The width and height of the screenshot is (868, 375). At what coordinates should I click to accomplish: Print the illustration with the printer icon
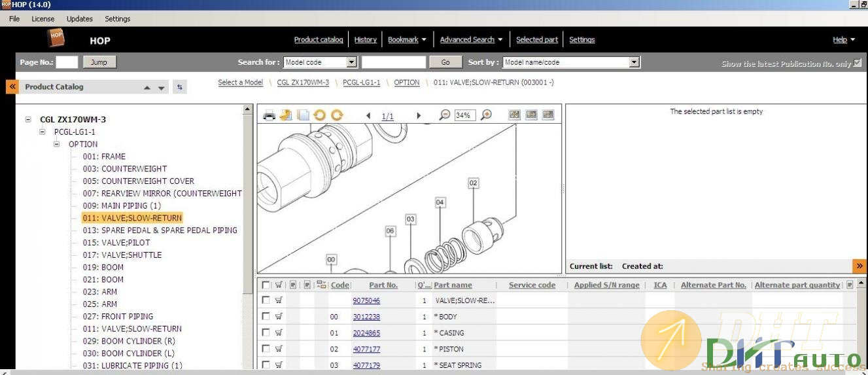point(269,115)
